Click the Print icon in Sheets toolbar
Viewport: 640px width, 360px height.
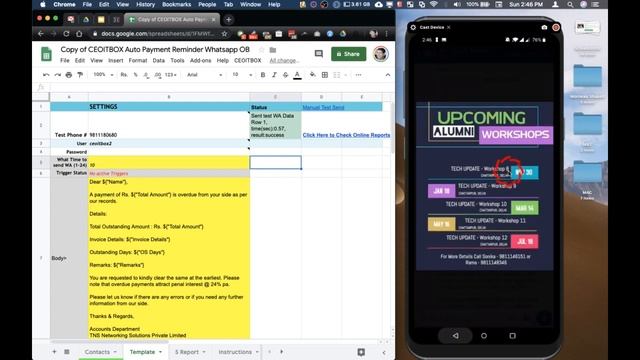coord(69,75)
